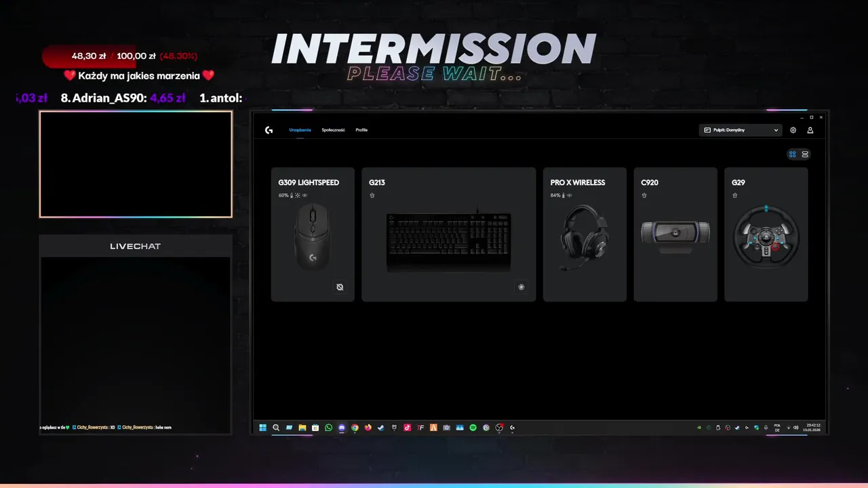The width and height of the screenshot is (868, 488).
Task: Open TikTok app from taskbar
Action: [x=407, y=428]
